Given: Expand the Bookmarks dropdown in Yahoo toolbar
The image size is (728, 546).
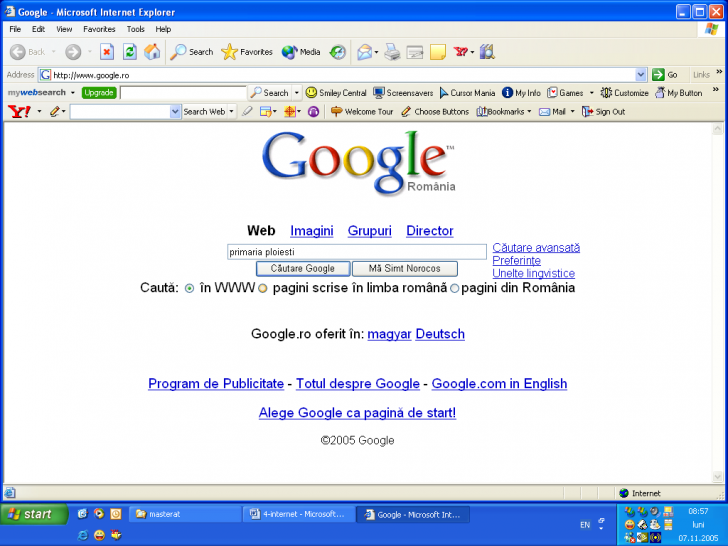Looking at the screenshot, I should pyautogui.click(x=529, y=111).
